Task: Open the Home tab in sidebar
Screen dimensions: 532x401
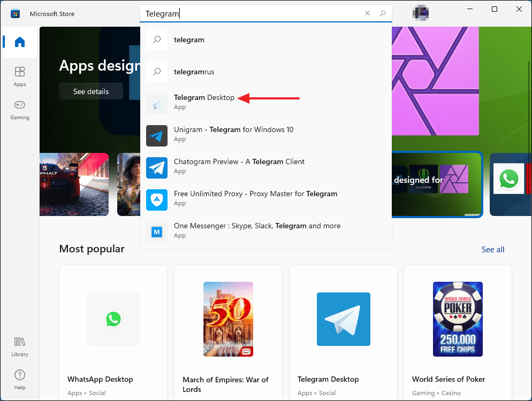Action: pyautogui.click(x=20, y=42)
